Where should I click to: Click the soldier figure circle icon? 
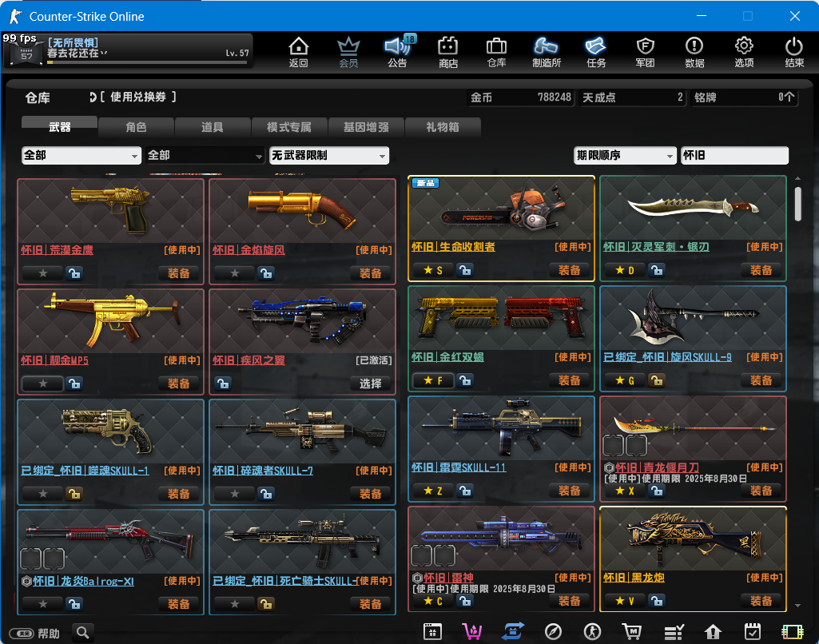(x=592, y=632)
